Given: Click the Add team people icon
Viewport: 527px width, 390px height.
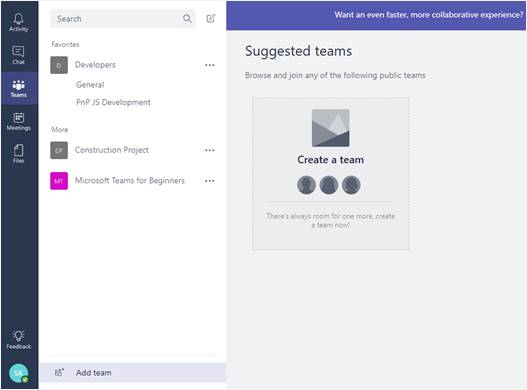Looking at the screenshot, I should point(59,373).
